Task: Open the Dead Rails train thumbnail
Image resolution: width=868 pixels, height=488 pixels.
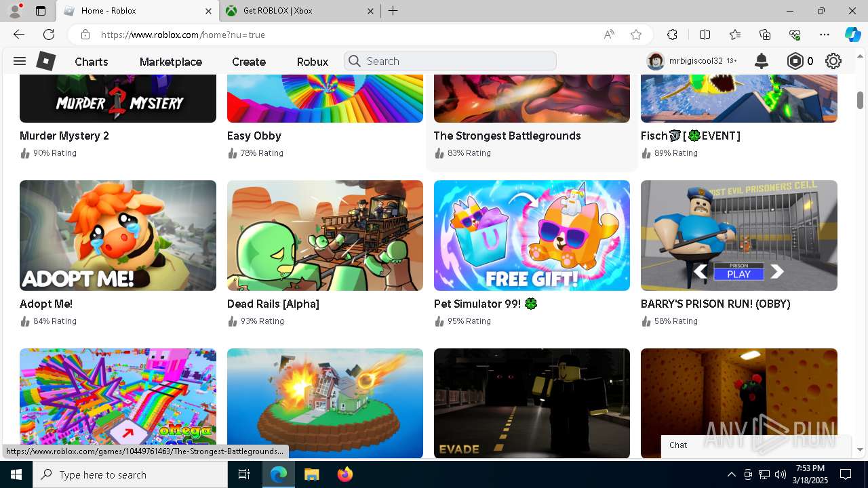Action: (x=325, y=235)
